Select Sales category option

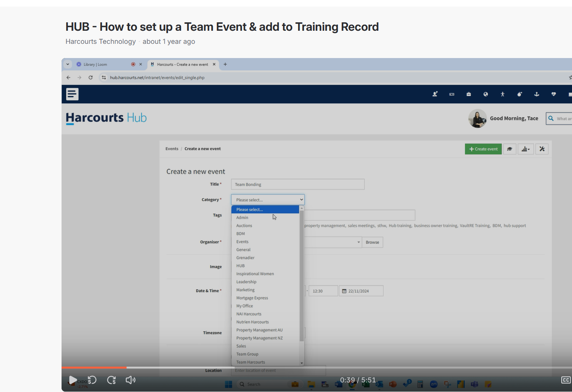click(265, 347)
